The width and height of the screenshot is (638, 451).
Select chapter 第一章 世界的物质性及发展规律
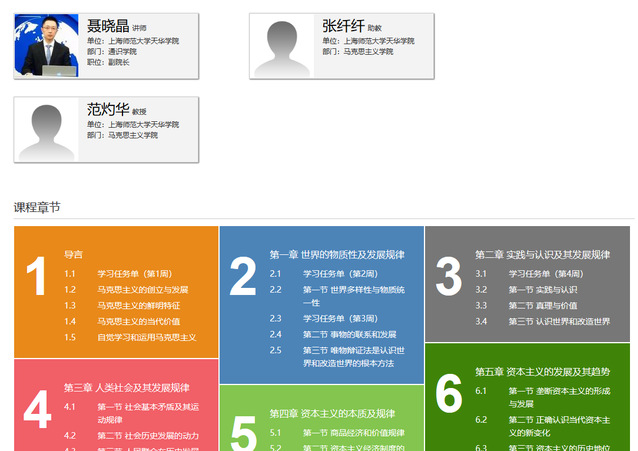[337, 255]
